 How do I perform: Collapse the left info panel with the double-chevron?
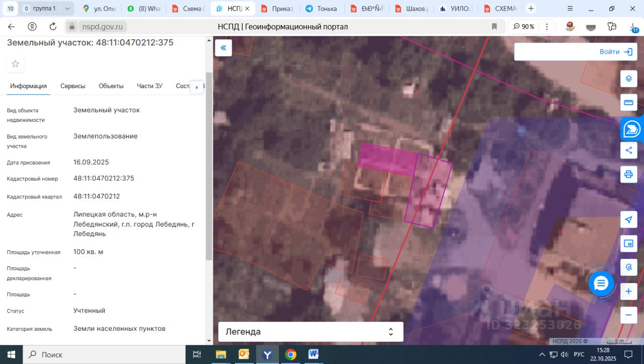(x=223, y=48)
